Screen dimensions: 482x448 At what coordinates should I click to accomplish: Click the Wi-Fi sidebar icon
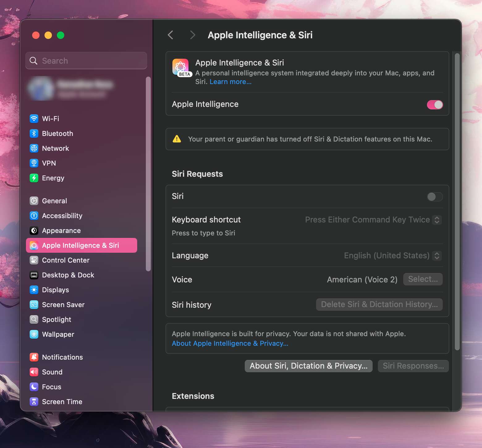tap(34, 119)
